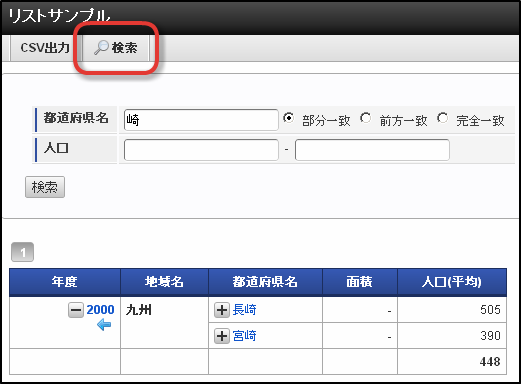The height and width of the screenshot is (384, 521).
Task: Click the population value 390
Action: [490, 336]
